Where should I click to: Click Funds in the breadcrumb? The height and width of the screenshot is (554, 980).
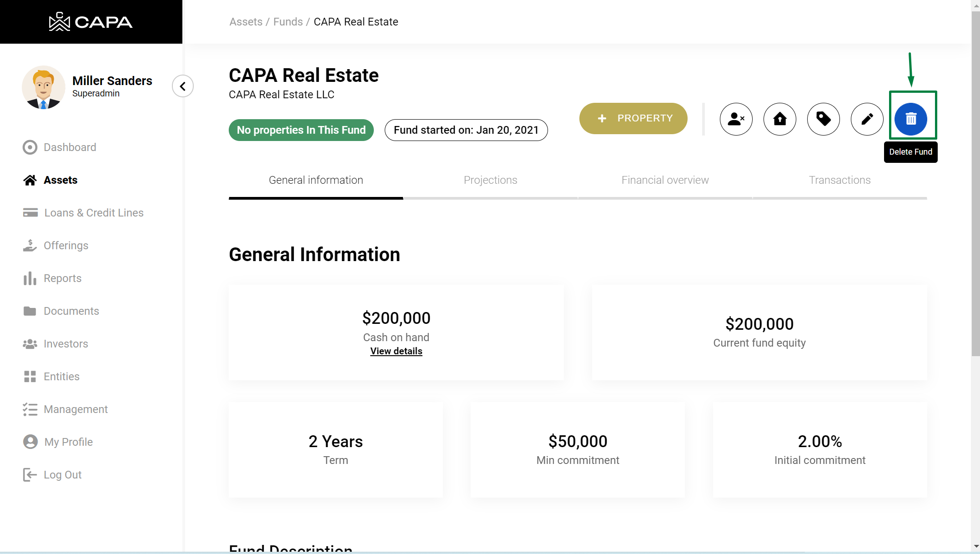[x=288, y=22]
